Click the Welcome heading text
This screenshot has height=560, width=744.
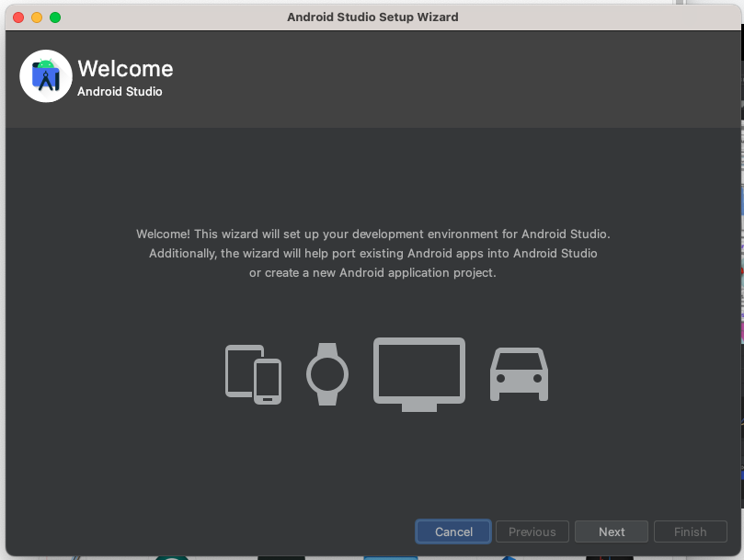125,69
